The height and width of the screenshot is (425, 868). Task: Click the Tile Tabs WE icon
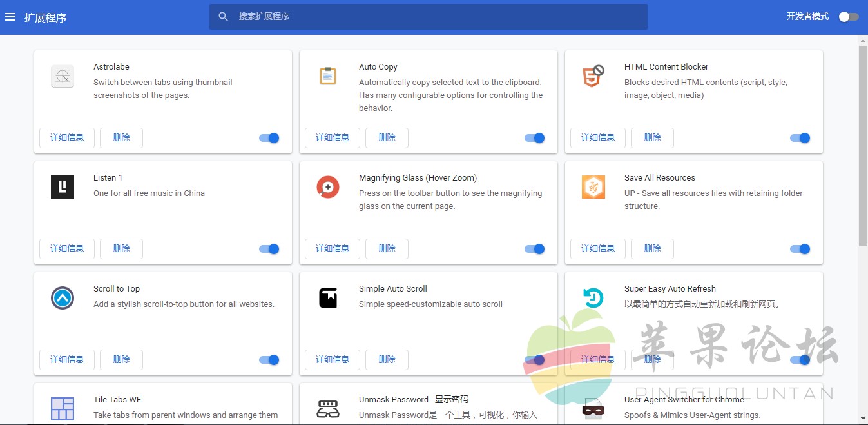coord(63,409)
